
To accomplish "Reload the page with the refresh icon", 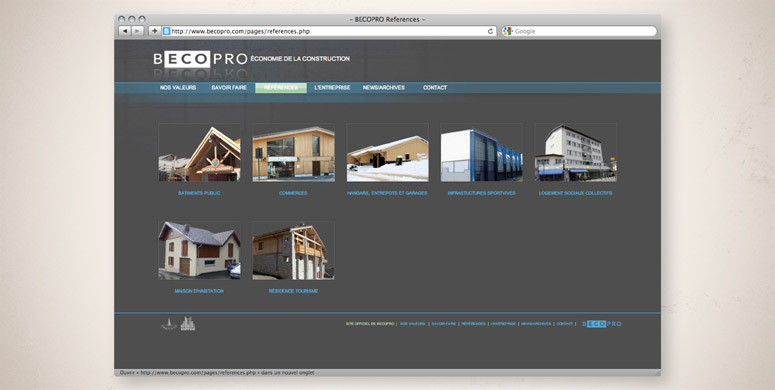I will (x=490, y=31).
